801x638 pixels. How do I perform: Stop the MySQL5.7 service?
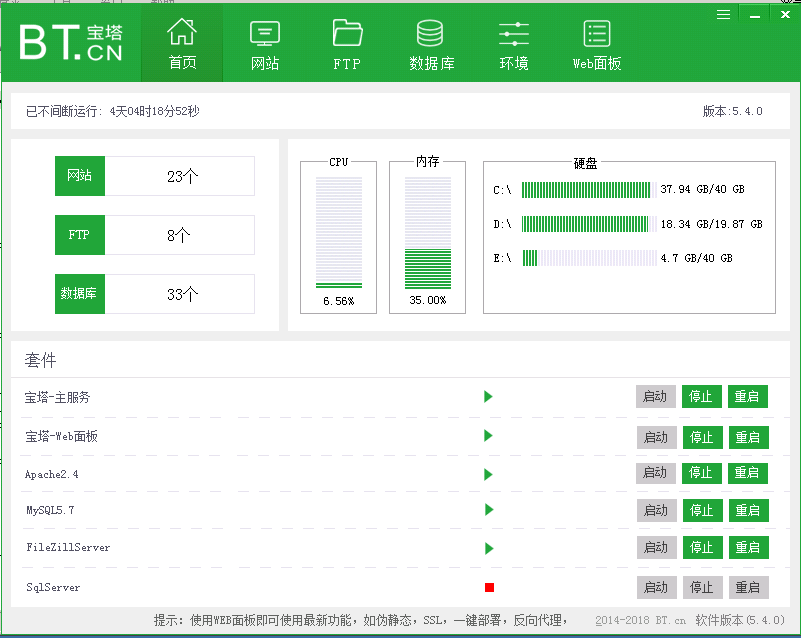tap(702, 510)
